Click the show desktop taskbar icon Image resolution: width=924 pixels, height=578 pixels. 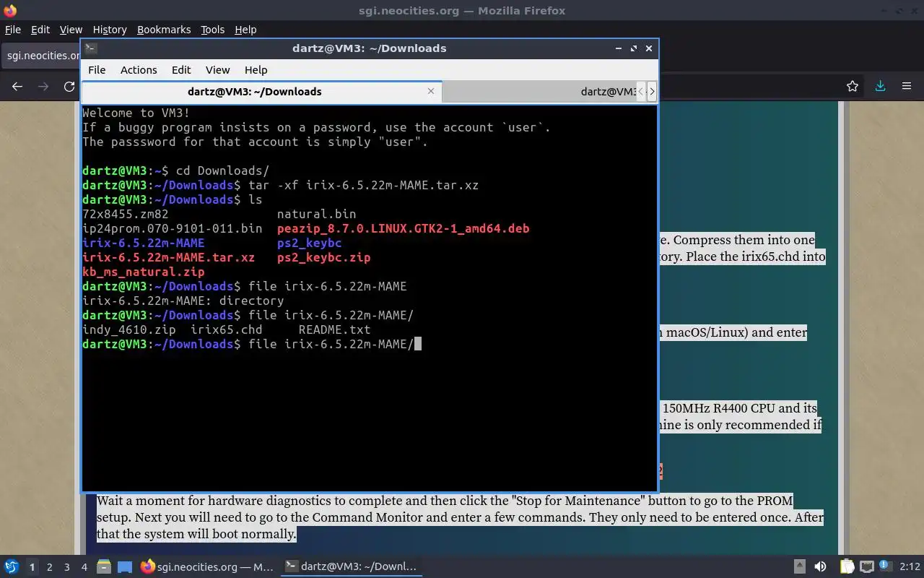pos(124,566)
